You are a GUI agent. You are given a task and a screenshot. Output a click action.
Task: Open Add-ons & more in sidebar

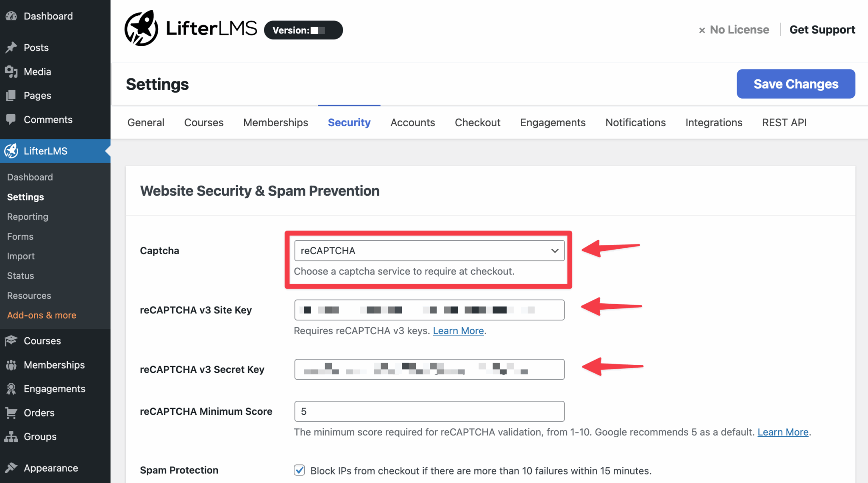click(42, 315)
